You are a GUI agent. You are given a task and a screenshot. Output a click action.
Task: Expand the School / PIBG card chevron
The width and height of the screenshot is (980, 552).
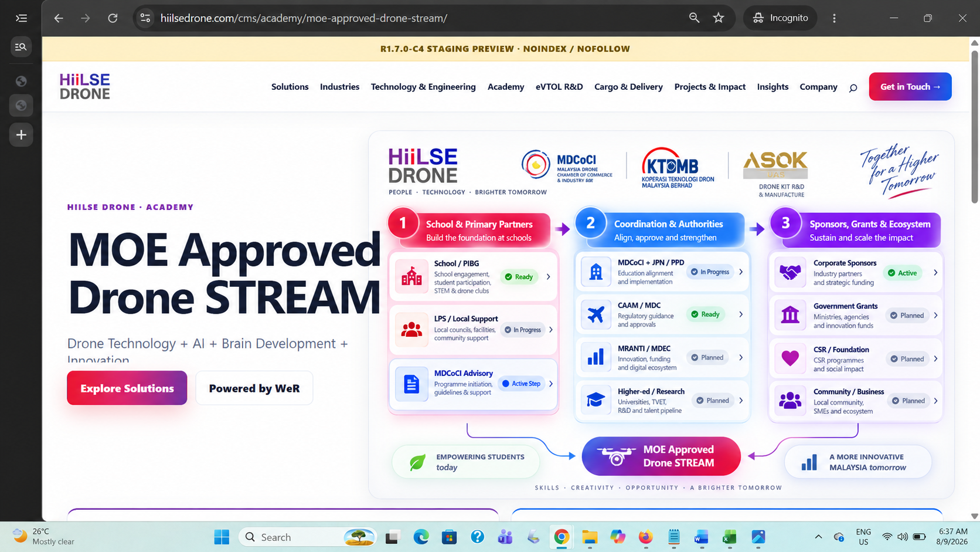coord(549,277)
